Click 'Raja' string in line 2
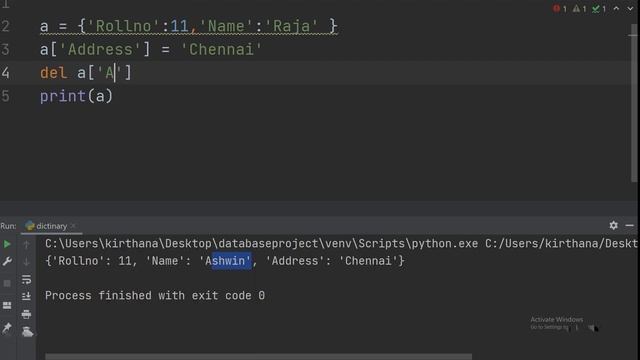The width and height of the screenshot is (640, 360). click(x=291, y=27)
